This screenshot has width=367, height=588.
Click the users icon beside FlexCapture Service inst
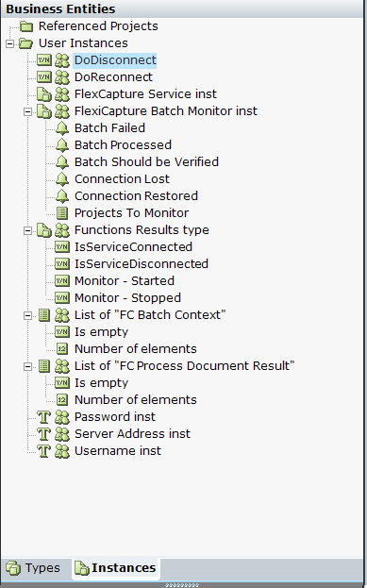click(x=62, y=94)
